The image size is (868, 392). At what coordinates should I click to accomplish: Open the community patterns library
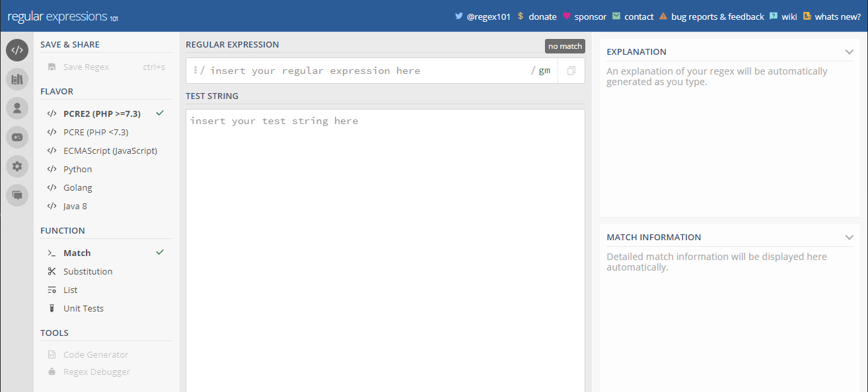pyautogui.click(x=17, y=79)
